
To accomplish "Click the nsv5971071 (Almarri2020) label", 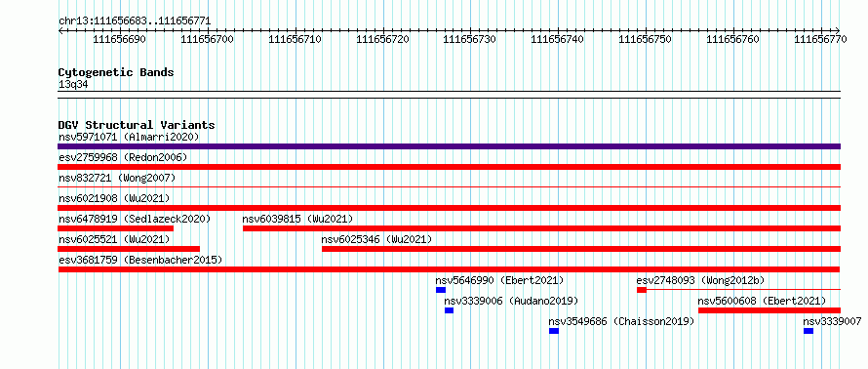I will [129, 137].
